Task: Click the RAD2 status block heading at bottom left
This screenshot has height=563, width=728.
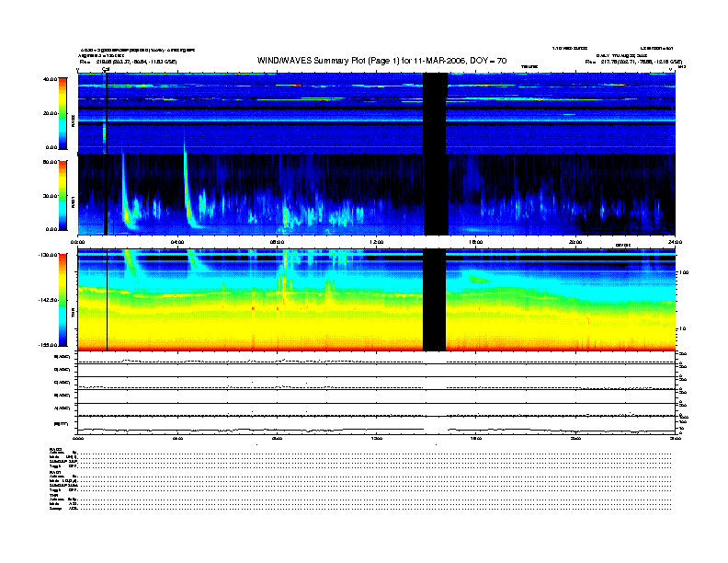Action: 55,449
